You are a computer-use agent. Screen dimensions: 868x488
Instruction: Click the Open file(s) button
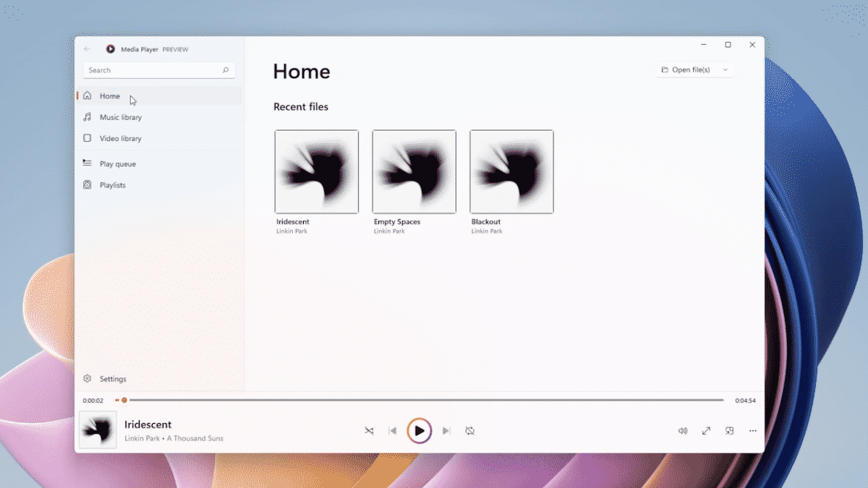click(686, 70)
